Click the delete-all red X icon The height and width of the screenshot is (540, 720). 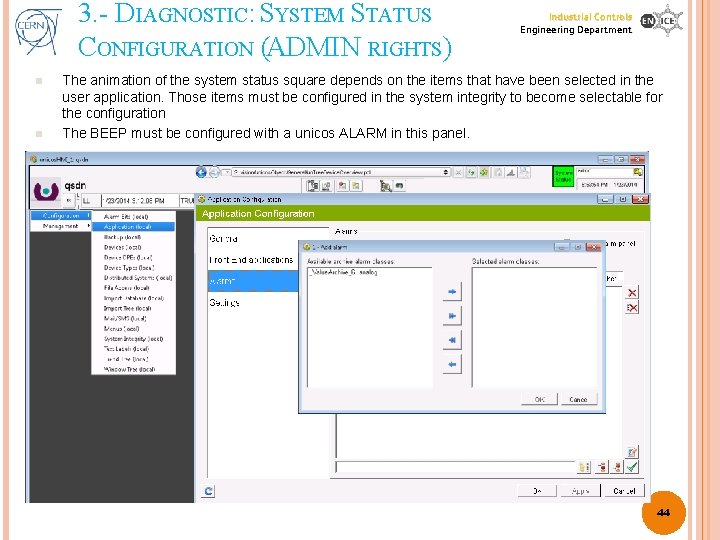pyautogui.click(x=632, y=308)
